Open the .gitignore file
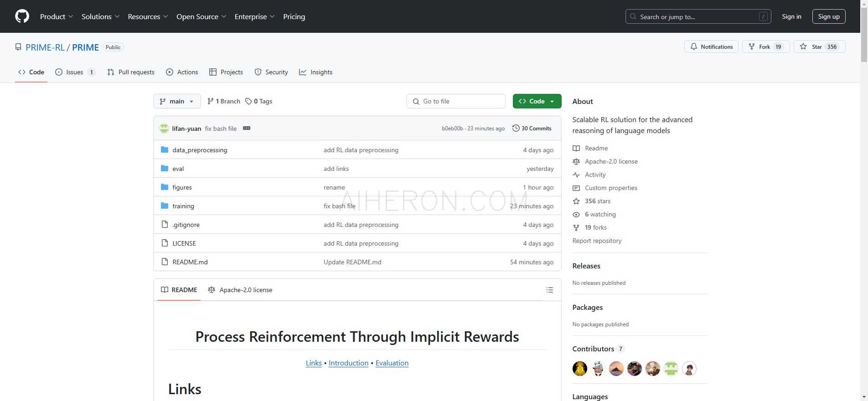The image size is (868, 401). click(186, 225)
